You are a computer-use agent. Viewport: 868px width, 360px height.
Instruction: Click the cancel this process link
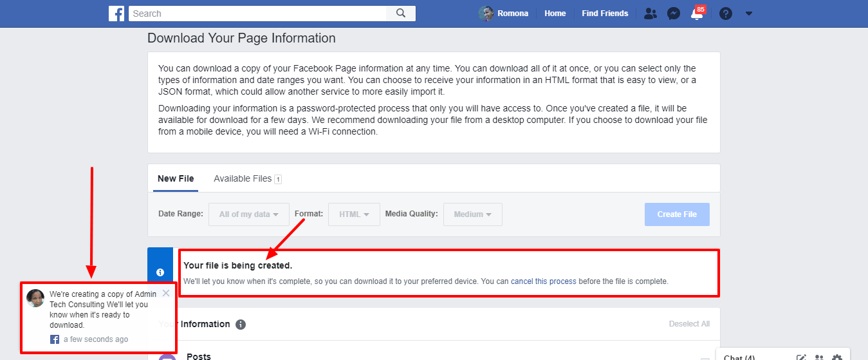[544, 281]
